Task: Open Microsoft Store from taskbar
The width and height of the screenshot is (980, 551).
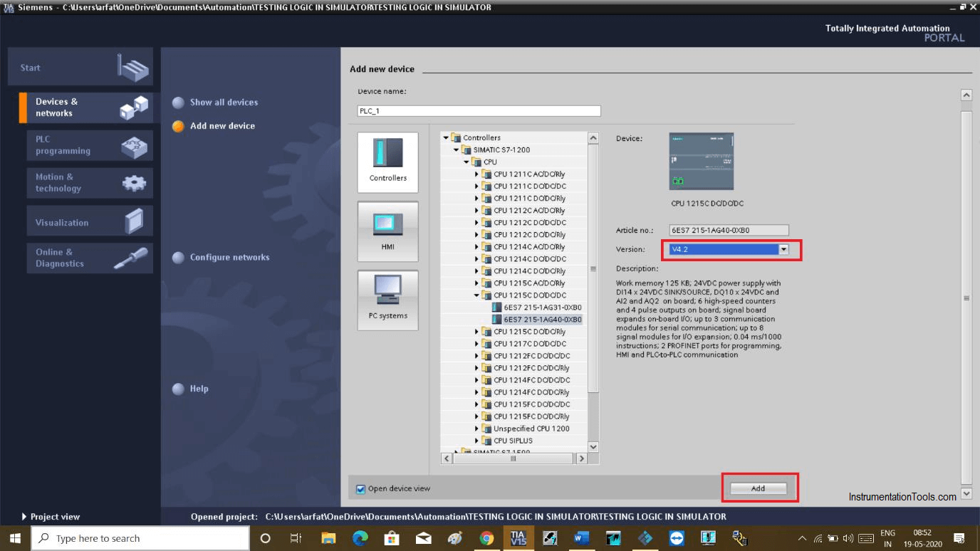Action: [392, 538]
